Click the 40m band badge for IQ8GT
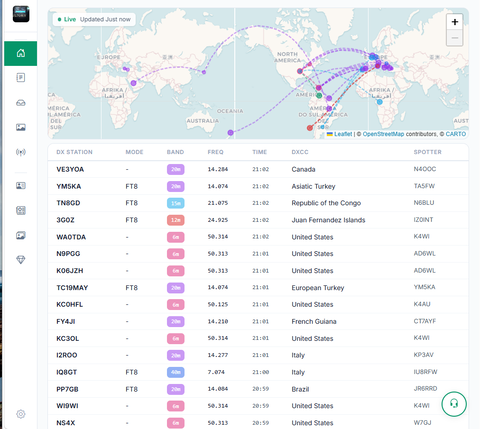The width and height of the screenshot is (480, 429). tap(176, 372)
